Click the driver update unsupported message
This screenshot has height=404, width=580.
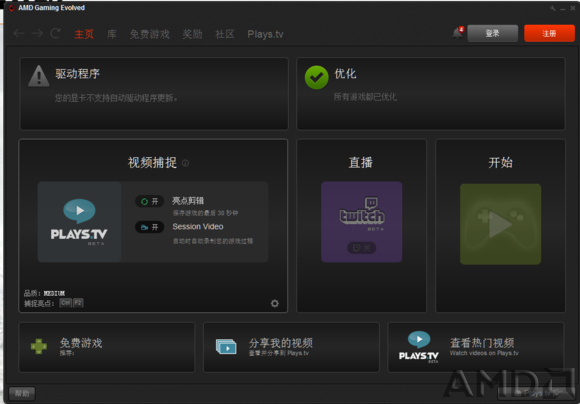pyautogui.click(x=116, y=98)
